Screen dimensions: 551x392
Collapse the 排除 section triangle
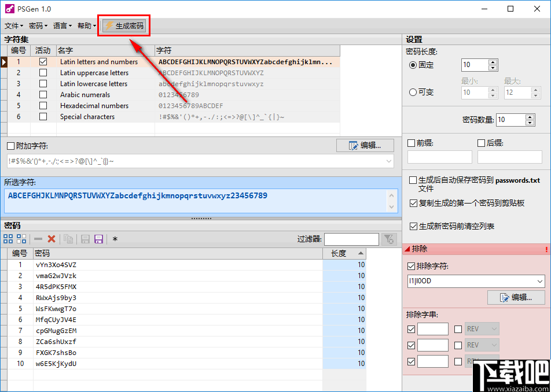point(407,249)
